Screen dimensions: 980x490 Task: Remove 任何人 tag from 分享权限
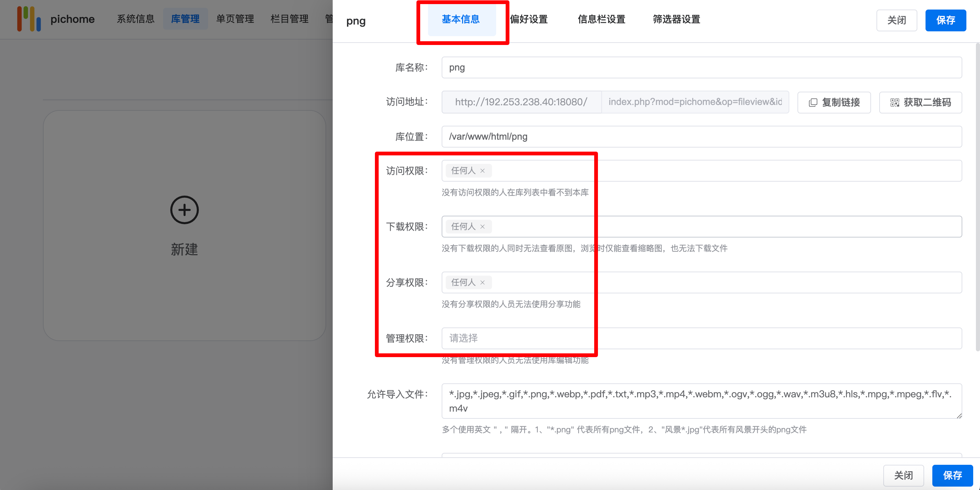click(x=482, y=282)
